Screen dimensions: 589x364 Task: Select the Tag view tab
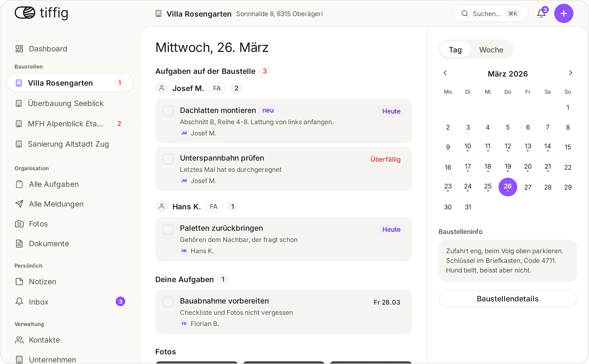(455, 50)
